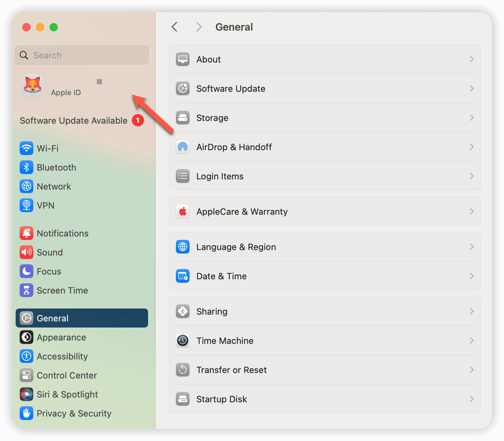Click the AppleCare apple logo icon
Viewport: 504px width, 441px height.
pyautogui.click(x=183, y=211)
